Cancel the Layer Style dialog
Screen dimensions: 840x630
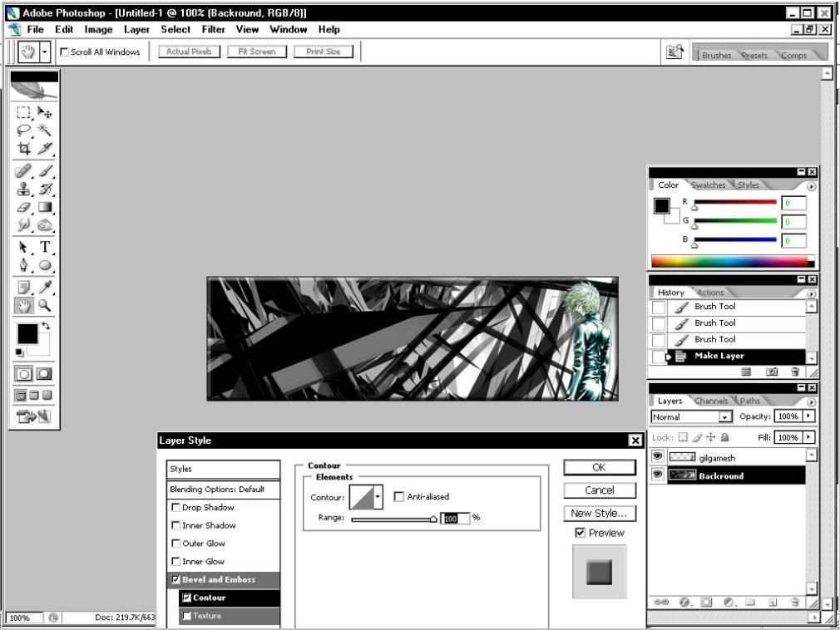point(600,490)
